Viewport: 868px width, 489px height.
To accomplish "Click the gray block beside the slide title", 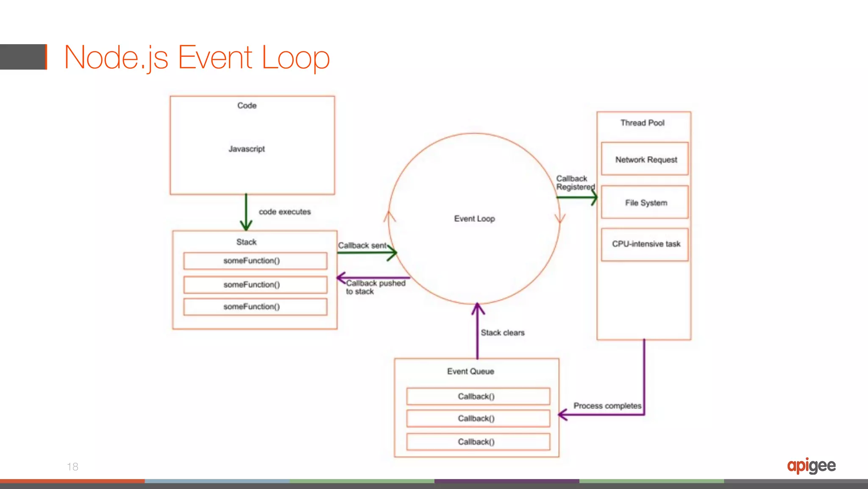I will pos(23,57).
